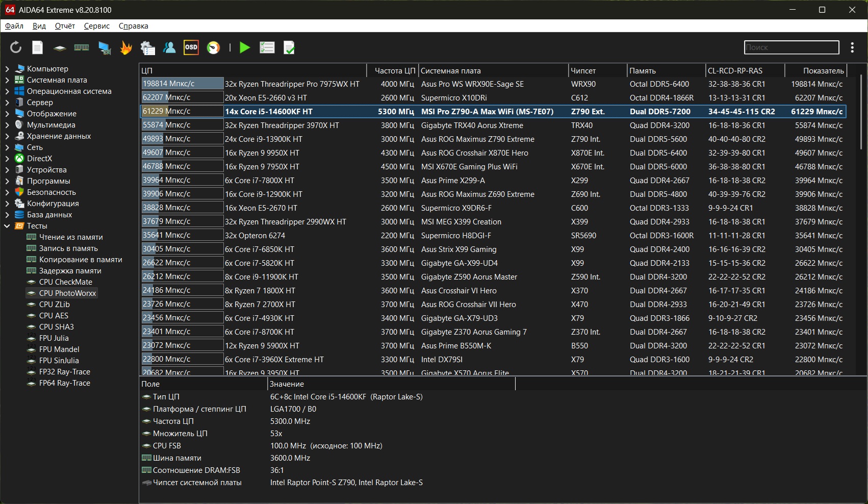Select the Задержка памяти test
868x504 pixels.
click(70, 270)
